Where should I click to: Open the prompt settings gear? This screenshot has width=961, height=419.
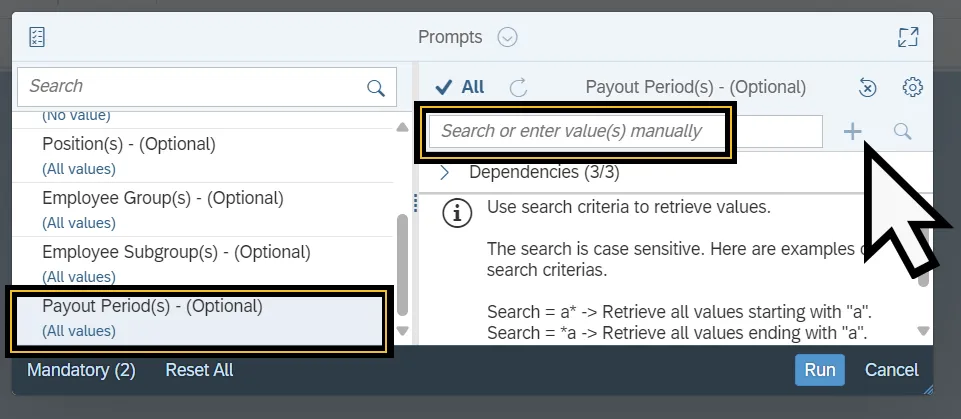912,87
